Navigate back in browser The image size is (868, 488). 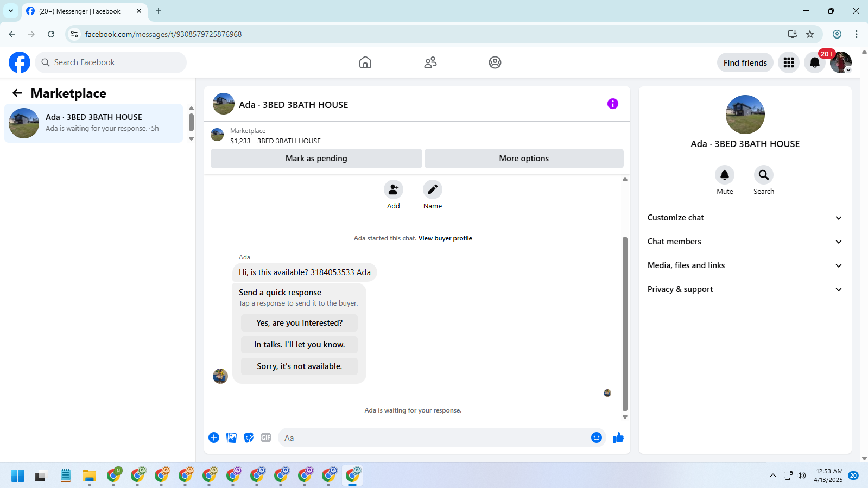[x=12, y=34]
